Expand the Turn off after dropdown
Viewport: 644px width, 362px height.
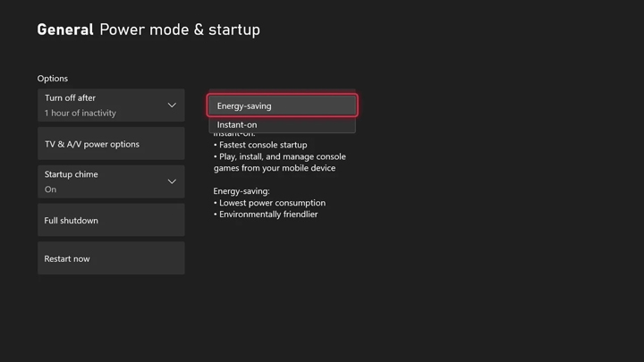click(x=111, y=105)
